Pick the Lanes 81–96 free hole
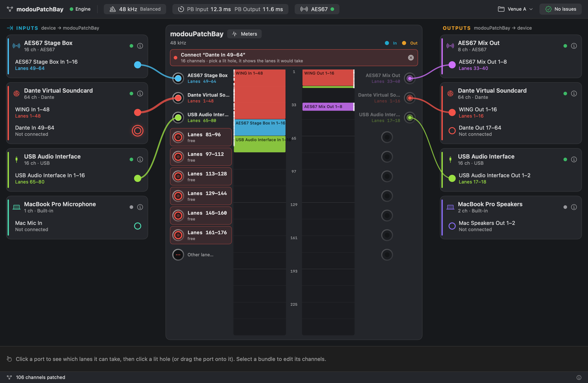The height and width of the screenshot is (383, 588). pos(201,137)
